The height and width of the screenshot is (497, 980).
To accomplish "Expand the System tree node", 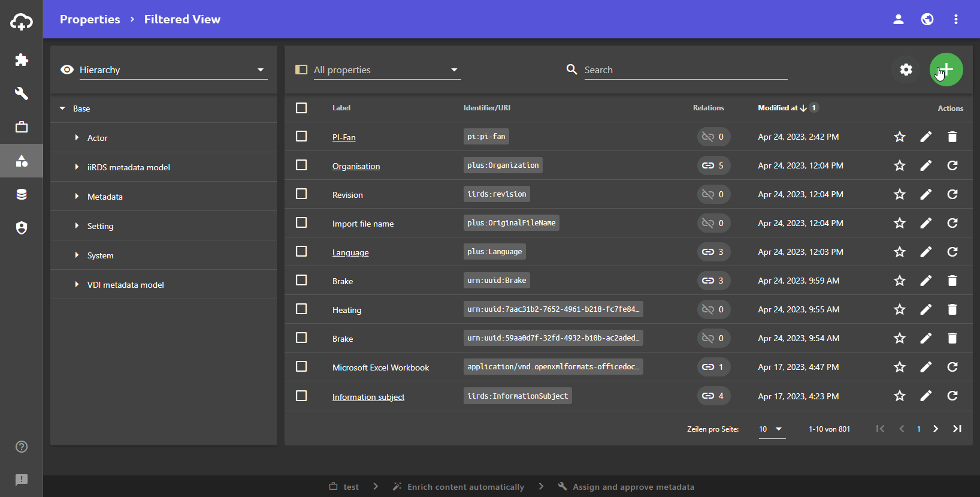I will (77, 255).
